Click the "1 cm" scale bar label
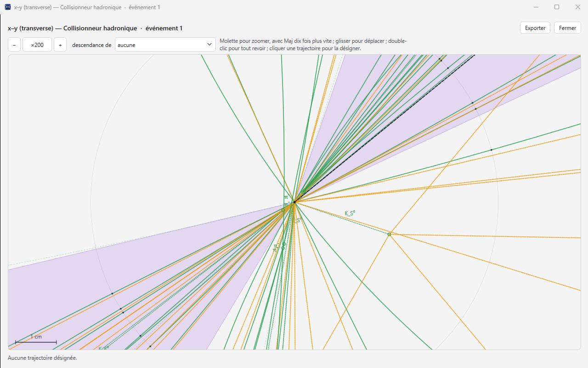Screen dimensions: 588x368 pyautogui.click(x=36, y=337)
